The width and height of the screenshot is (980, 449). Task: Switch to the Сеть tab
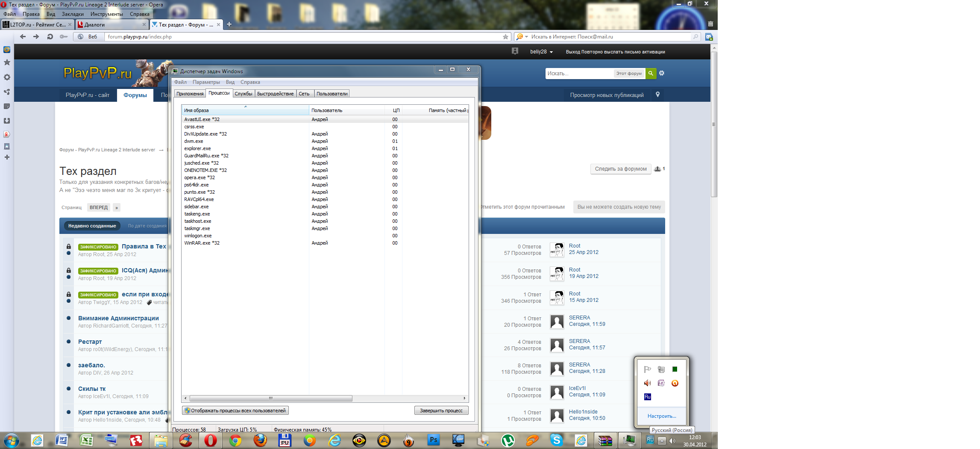pyautogui.click(x=304, y=94)
